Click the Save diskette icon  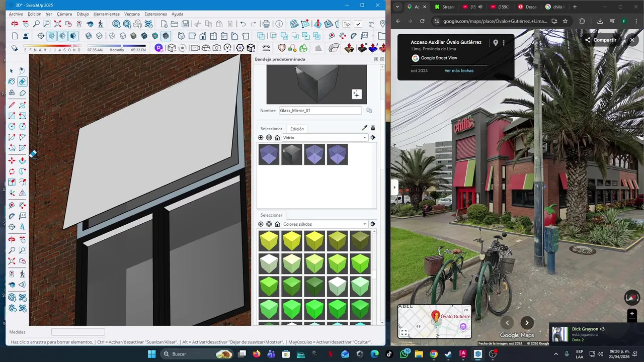coord(185,24)
